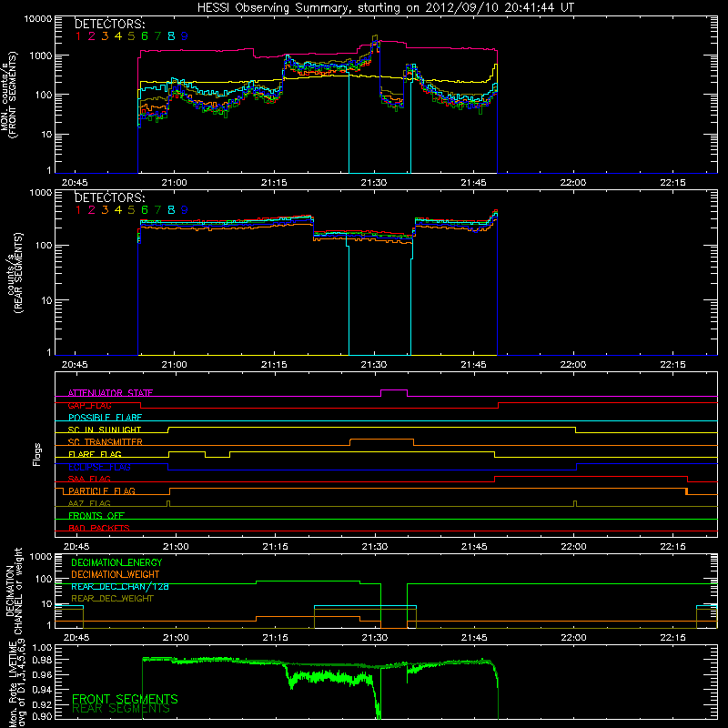Image resolution: width=728 pixels, height=728 pixels.
Task: Click the REAR SEGMENTS livetime legend
Action: 121,709
